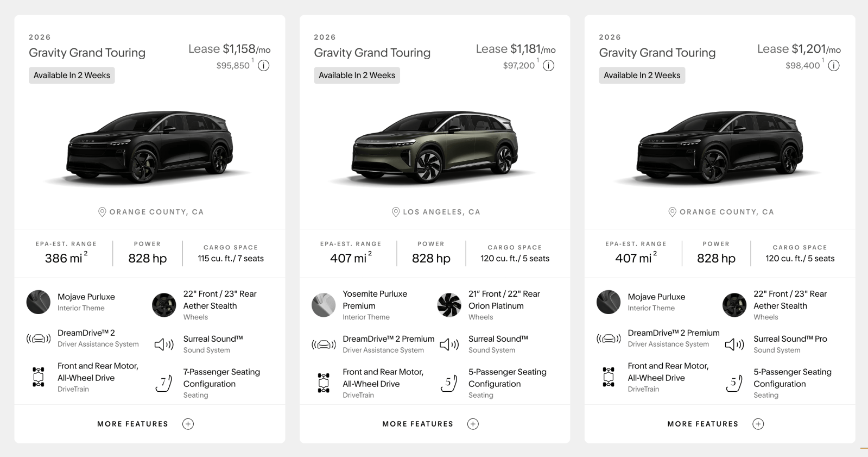Open price info icon for $95,850 Gravity
The width and height of the screenshot is (868, 457).
pyautogui.click(x=264, y=66)
